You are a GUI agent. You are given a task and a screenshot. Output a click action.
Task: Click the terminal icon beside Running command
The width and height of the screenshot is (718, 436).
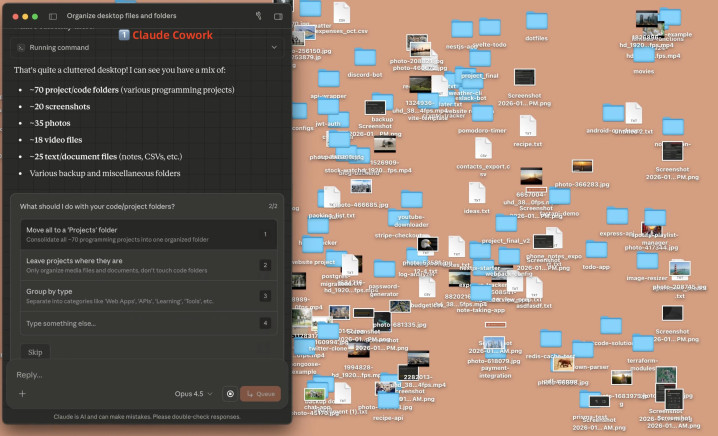pos(21,48)
